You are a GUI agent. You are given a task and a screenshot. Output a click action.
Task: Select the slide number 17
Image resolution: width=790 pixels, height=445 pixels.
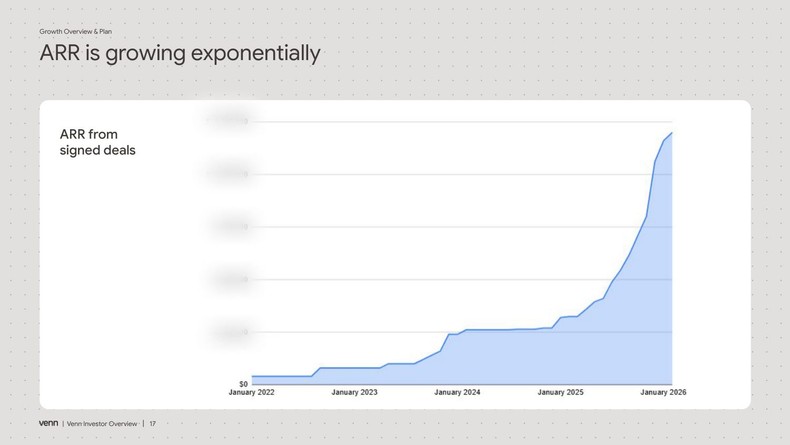pos(153,424)
